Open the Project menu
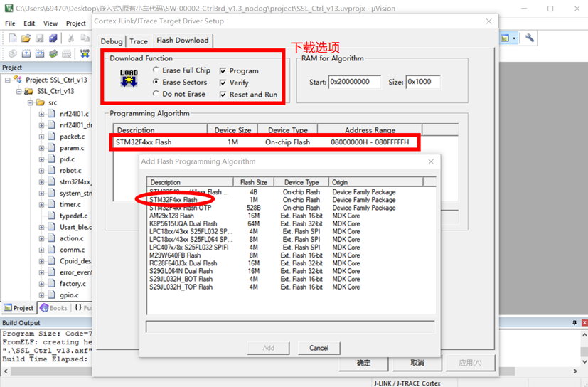The width and height of the screenshot is (588, 387). click(x=76, y=23)
